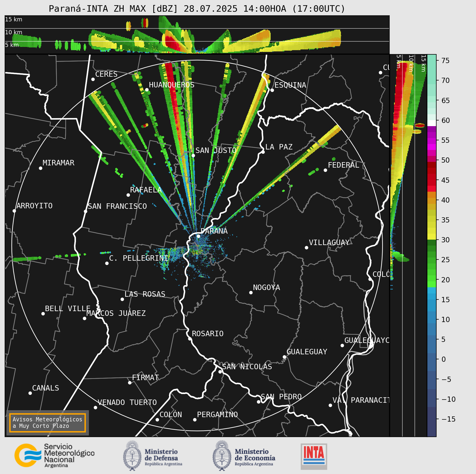Select the ESQUINA city marker dot
Screen dimensions: 476x474
(272, 90)
